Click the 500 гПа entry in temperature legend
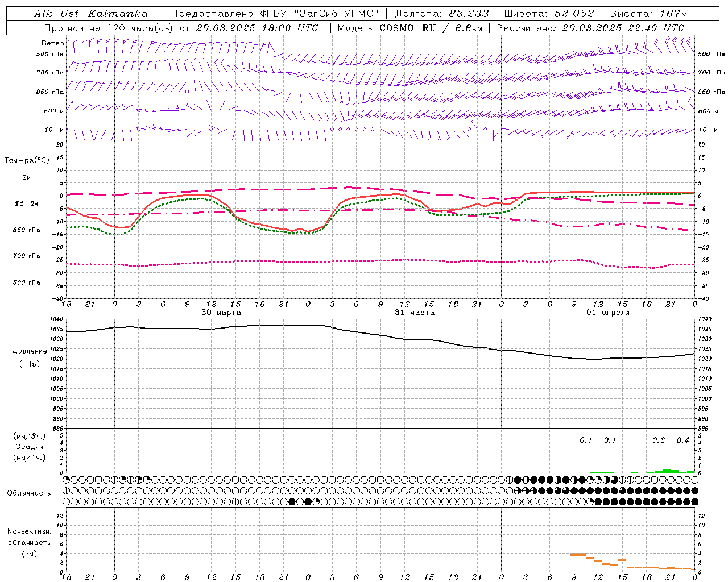This screenshot has height=582, width=728. click(x=26, y=282)
